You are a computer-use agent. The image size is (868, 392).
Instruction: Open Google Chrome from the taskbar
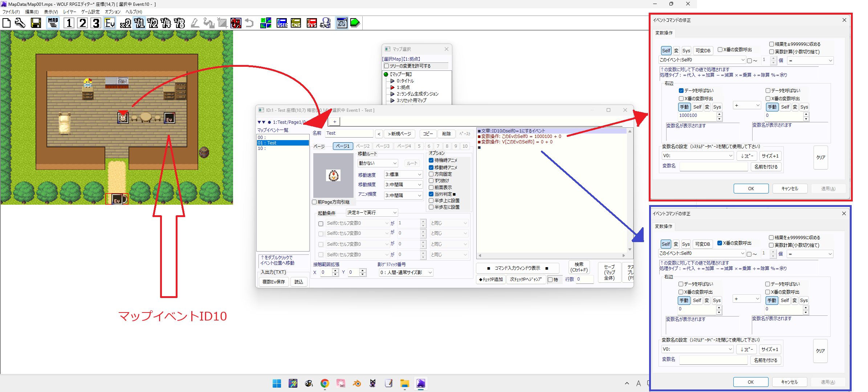[x=325, y=383]
